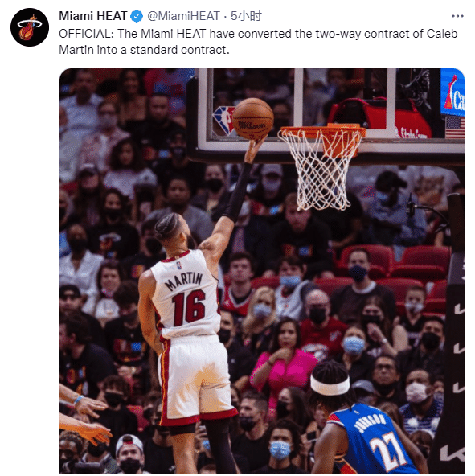Click the NBA logo on the backboard

click(x=224, y=121)
